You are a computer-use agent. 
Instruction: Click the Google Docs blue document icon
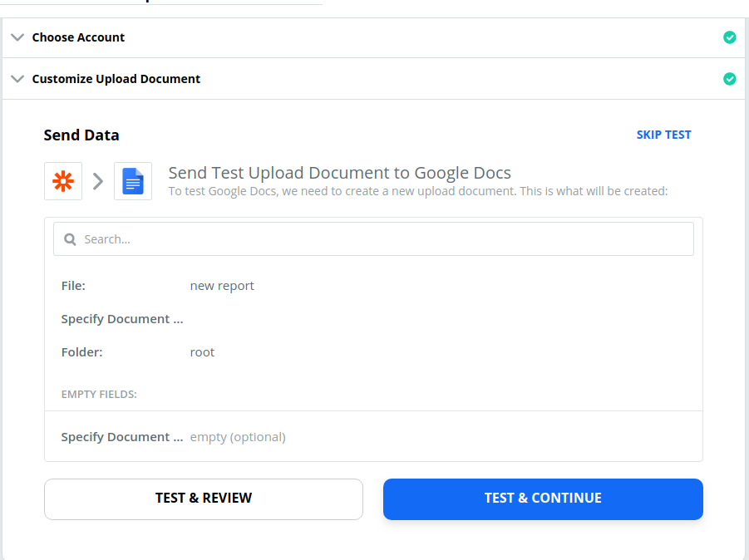133,181
